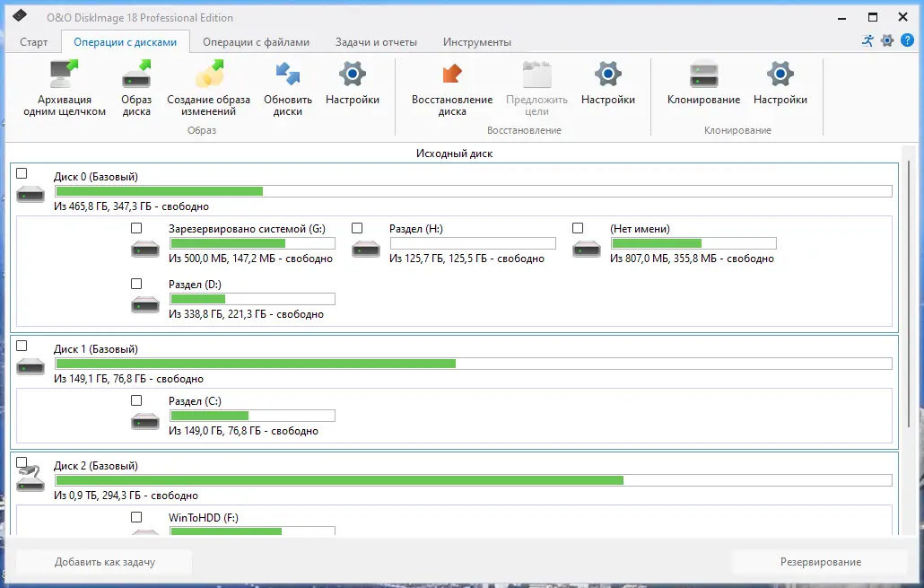Image resolution: width=924 pixels, height=588 pixels.
Task: Click text «Из 149,1 ГБ, 76,8 ГБ - свободно»
Action: 128,379
